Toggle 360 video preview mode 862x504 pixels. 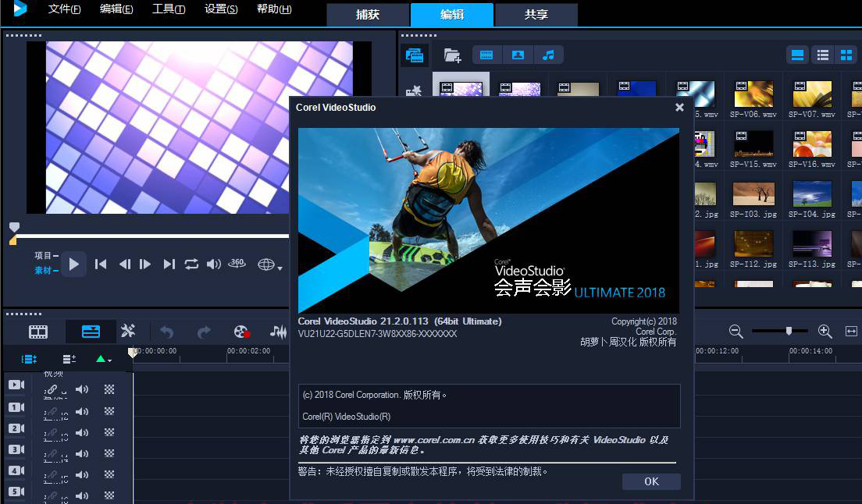(x=237, y=264)
